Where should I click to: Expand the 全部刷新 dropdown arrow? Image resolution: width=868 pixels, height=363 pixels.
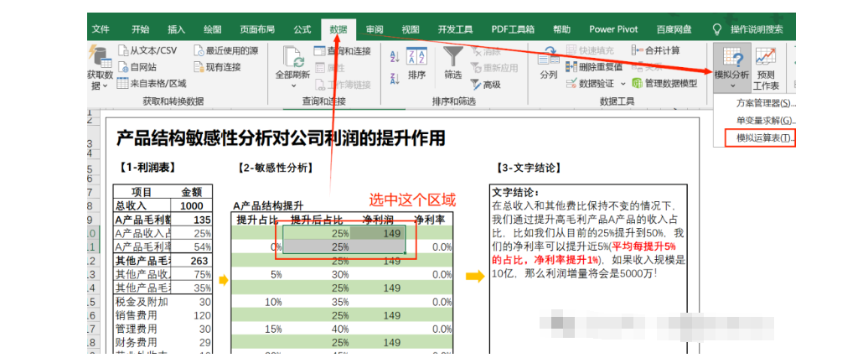(x=293, y=85)
